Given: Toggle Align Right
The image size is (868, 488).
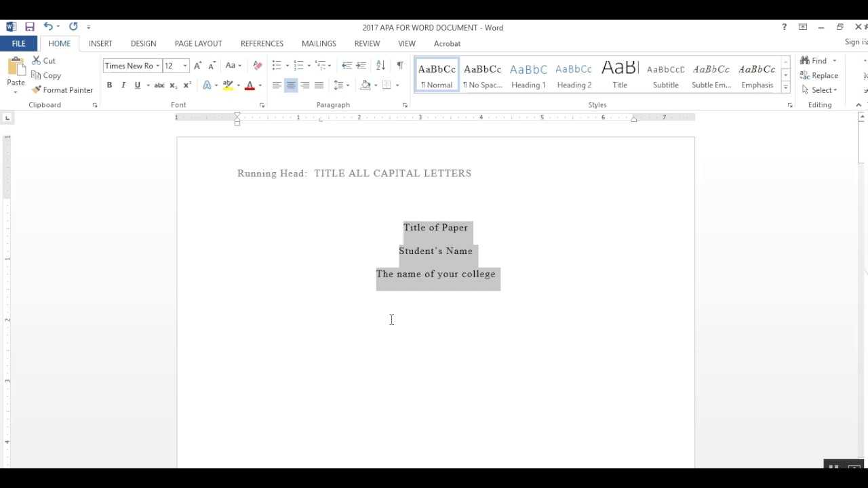Looking at the screenshot, I should [x=305, y=85].
